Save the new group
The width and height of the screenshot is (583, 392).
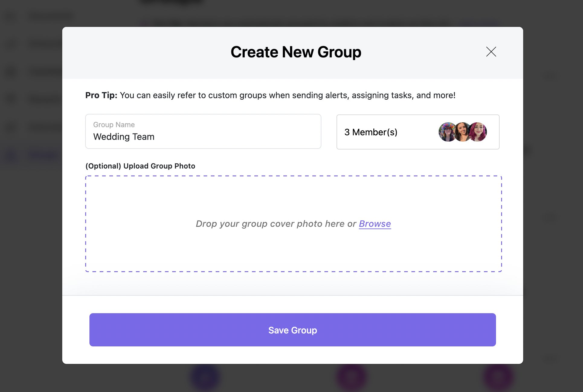coord(293,330)
